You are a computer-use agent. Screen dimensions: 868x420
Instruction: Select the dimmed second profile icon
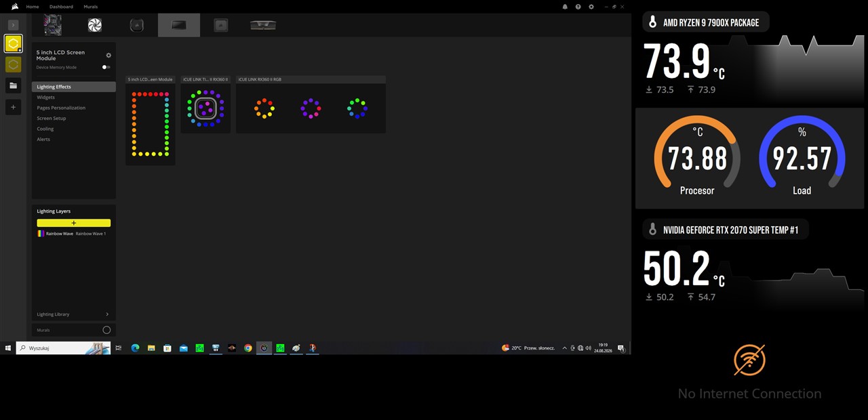13,64
